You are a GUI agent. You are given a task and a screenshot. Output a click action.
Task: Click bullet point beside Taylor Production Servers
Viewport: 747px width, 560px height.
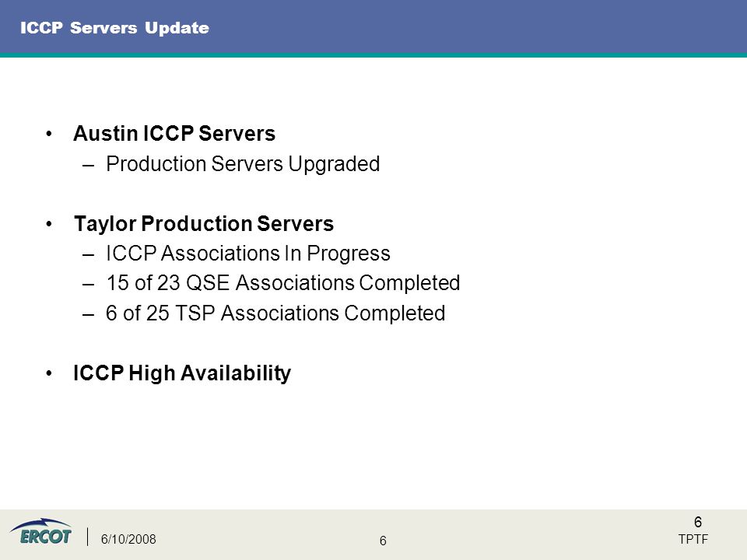click(x=49, y=224)
